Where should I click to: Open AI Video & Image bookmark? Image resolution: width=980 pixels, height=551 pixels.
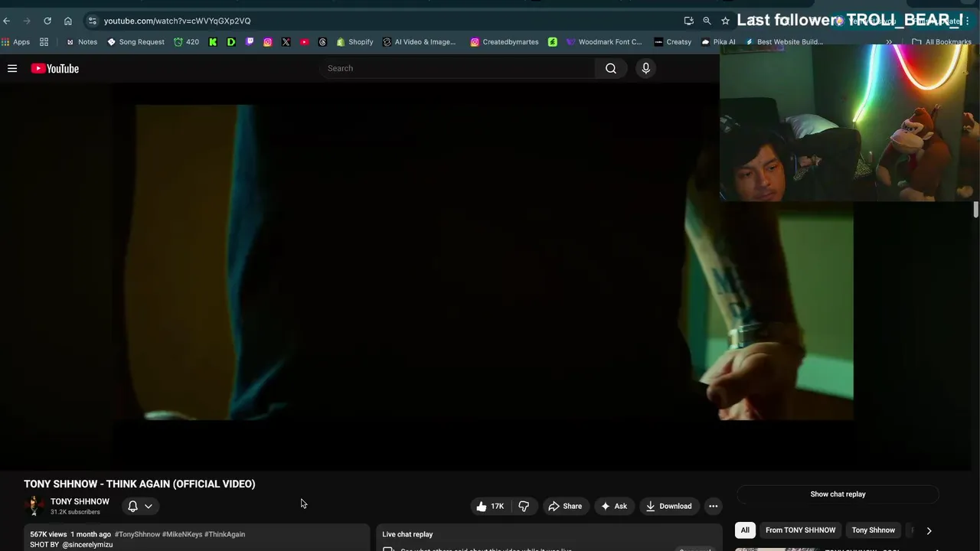click(419, 42)
